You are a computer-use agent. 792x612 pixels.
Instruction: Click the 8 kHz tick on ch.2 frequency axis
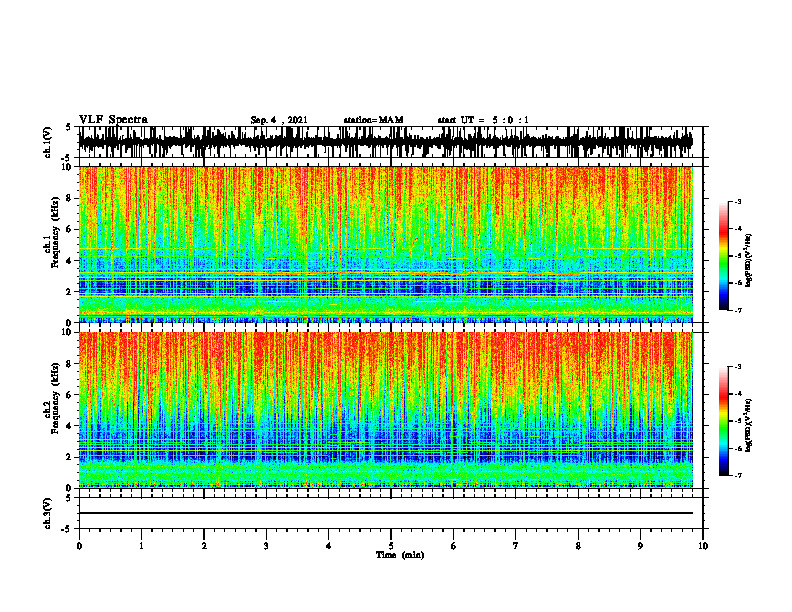coord(70,364)
